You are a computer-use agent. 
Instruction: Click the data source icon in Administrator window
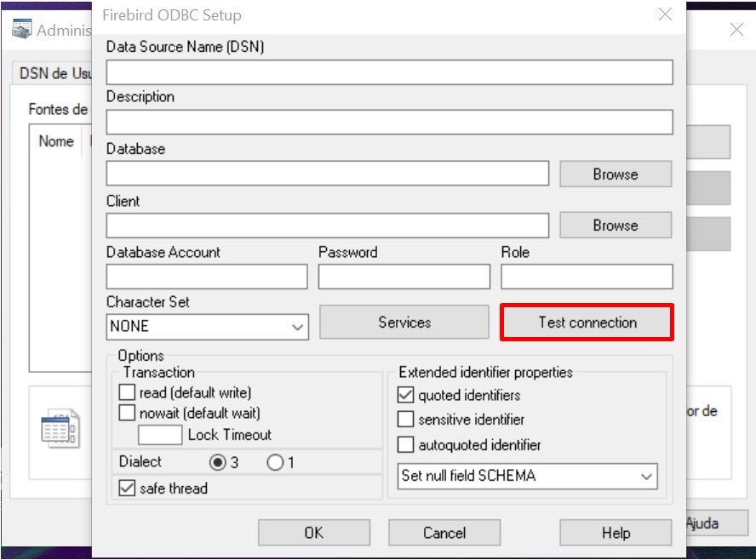point(60,428)
